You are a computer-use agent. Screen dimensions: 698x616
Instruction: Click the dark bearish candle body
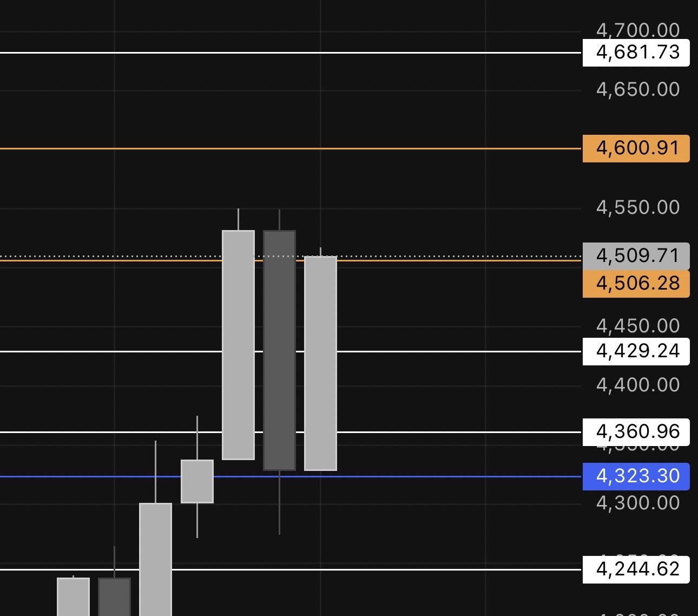click(x=279, y=350)
